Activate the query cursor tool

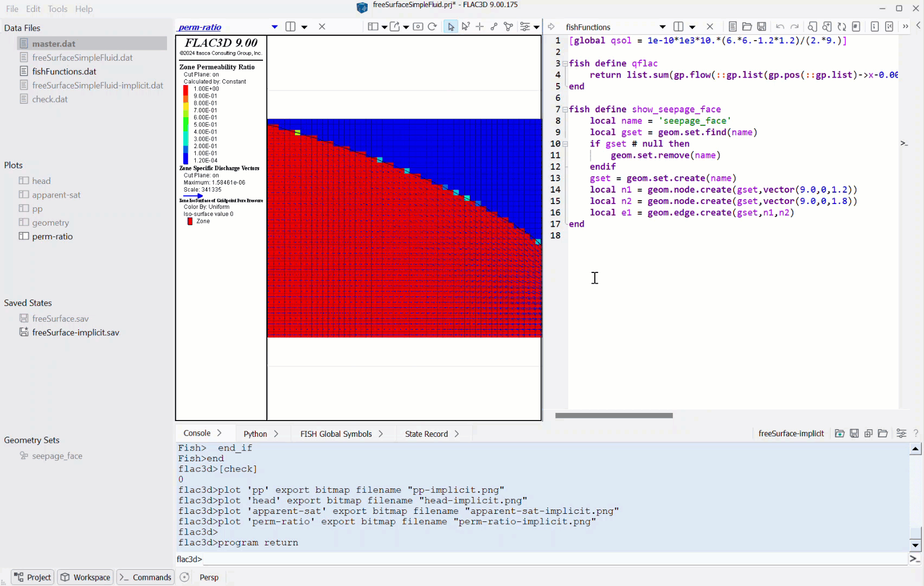(465, 27)
